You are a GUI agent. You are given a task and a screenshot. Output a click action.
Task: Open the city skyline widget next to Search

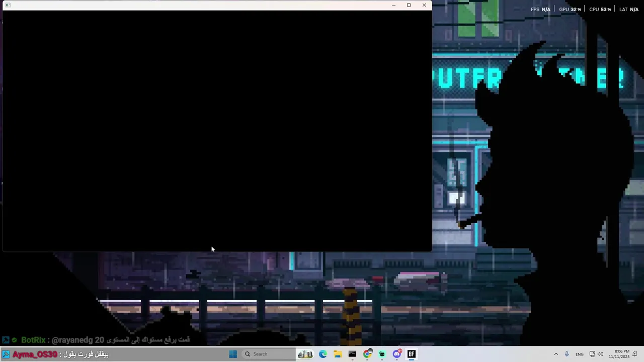click(305, 354)
